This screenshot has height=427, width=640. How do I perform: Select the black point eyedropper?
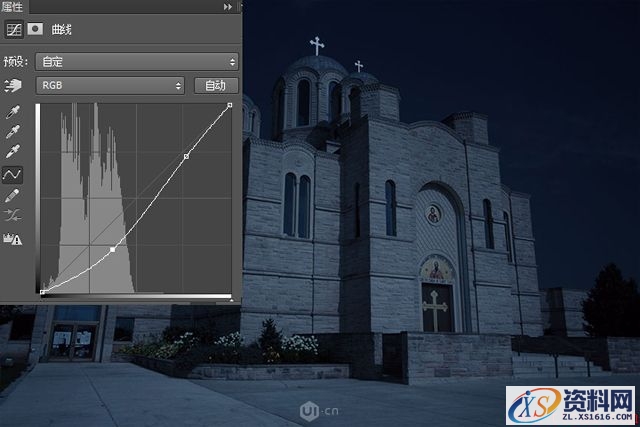(14, 113)
